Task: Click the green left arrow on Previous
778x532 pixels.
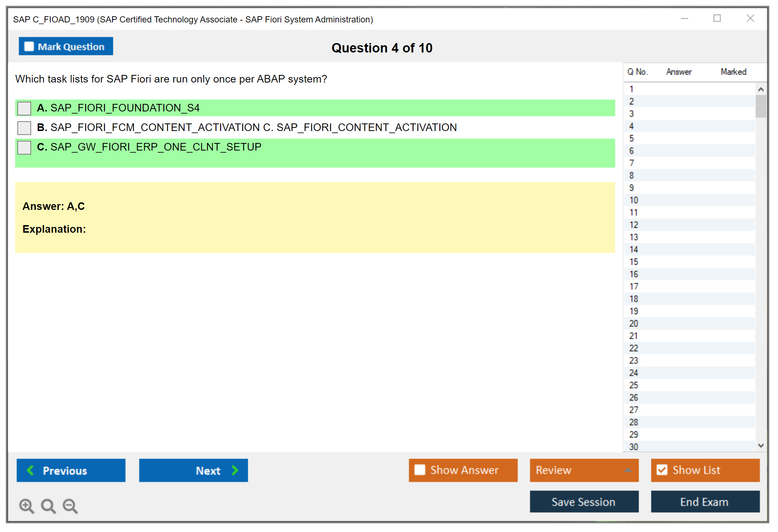Action: click(x=30, y=470)
